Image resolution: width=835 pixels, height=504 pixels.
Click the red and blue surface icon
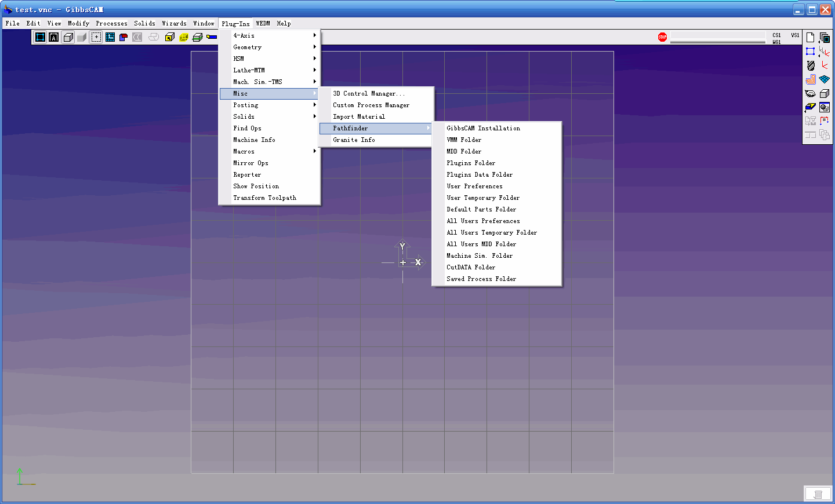pos(124,37)
